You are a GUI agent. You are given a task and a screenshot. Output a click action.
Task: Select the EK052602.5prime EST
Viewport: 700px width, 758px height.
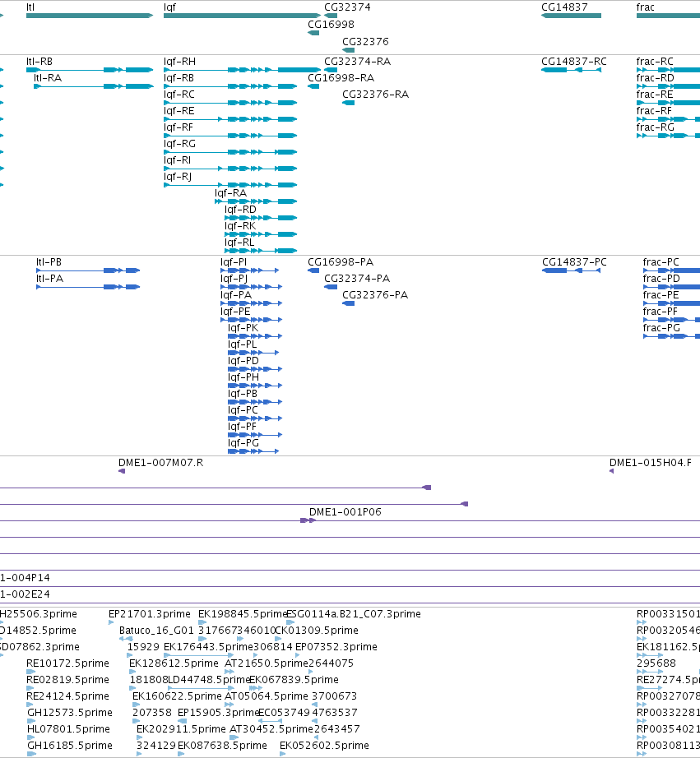click(x=282, y=754)
